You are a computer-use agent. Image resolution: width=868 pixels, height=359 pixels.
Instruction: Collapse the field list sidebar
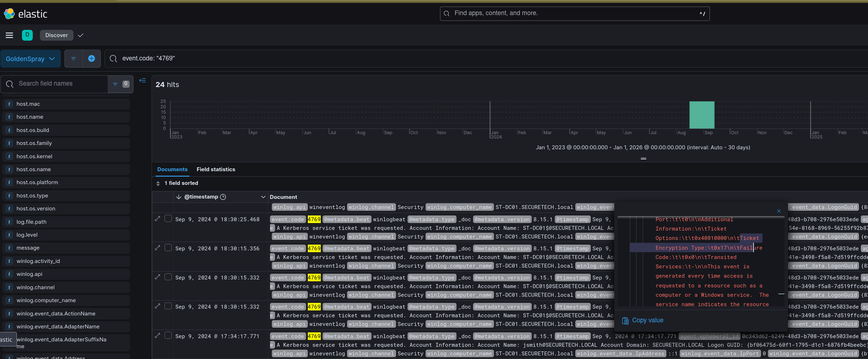click(x=143, y=81)
